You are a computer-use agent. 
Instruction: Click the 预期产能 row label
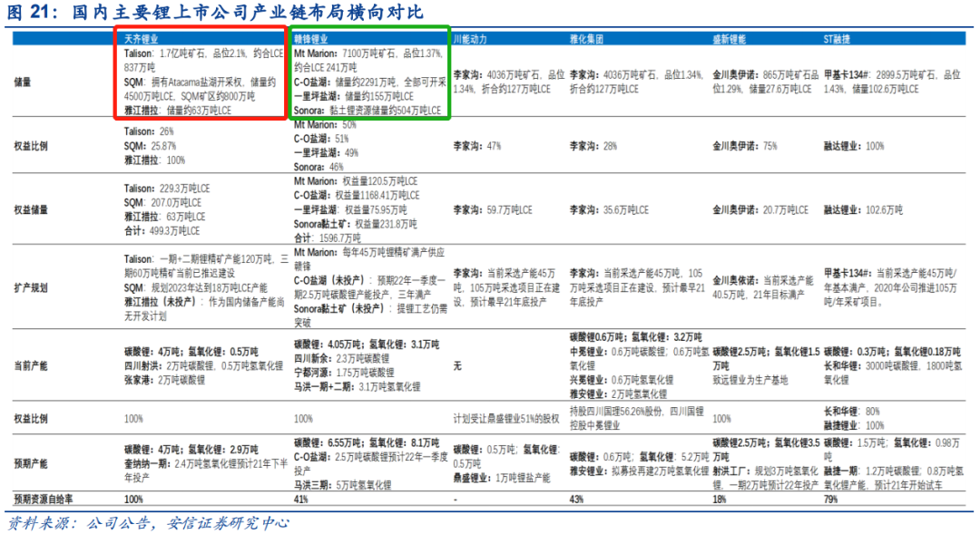(x=31, y=464)
